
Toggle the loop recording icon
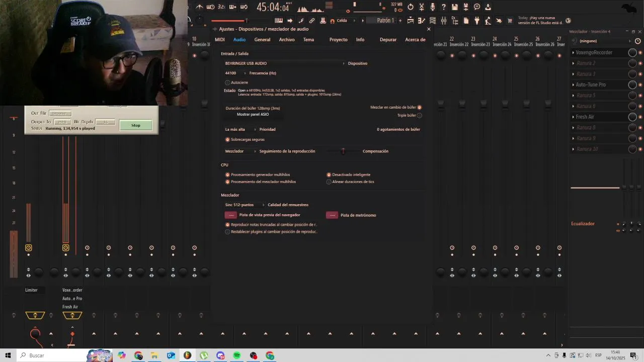coord(244,7)
